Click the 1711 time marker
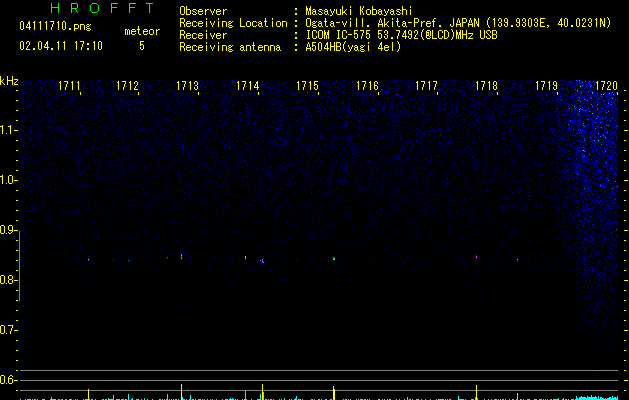629x400 pixels. (x=69, y=86)
